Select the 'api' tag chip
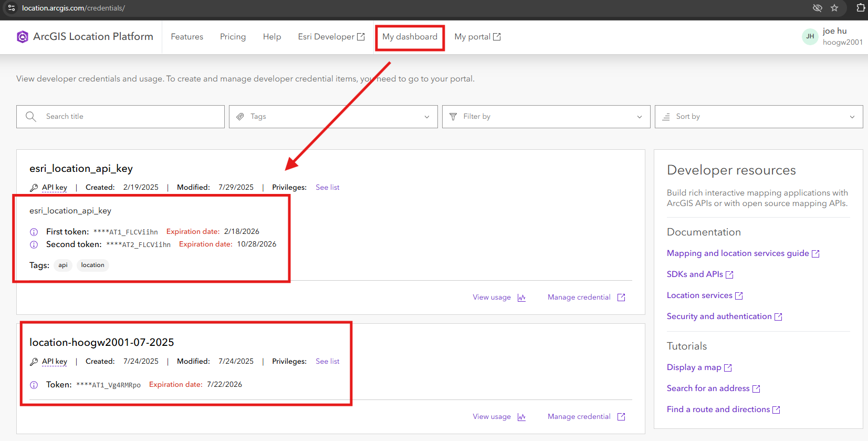868x441 pixels. [63, 265]
